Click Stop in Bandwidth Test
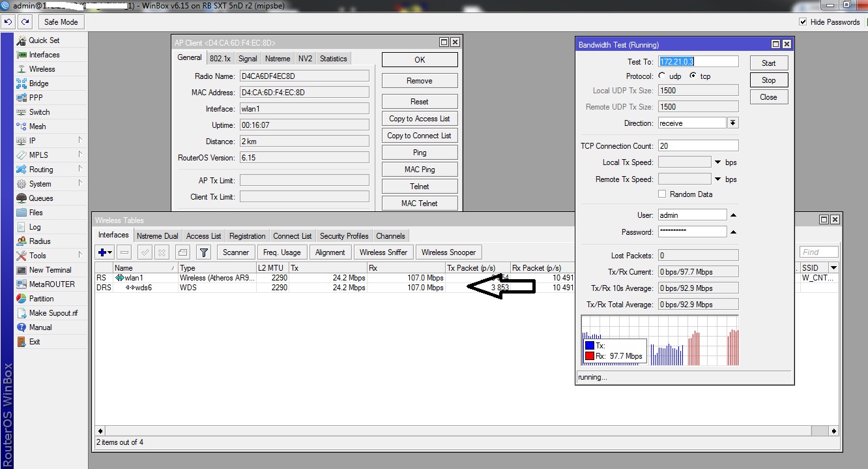This screenshot has width=868, height=469. click(x=769, y=80)
